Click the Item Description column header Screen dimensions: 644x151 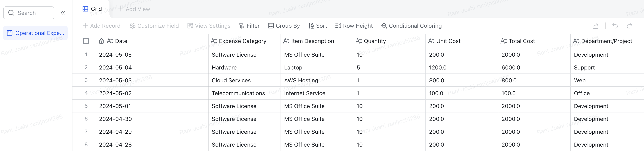click(317, 41)
